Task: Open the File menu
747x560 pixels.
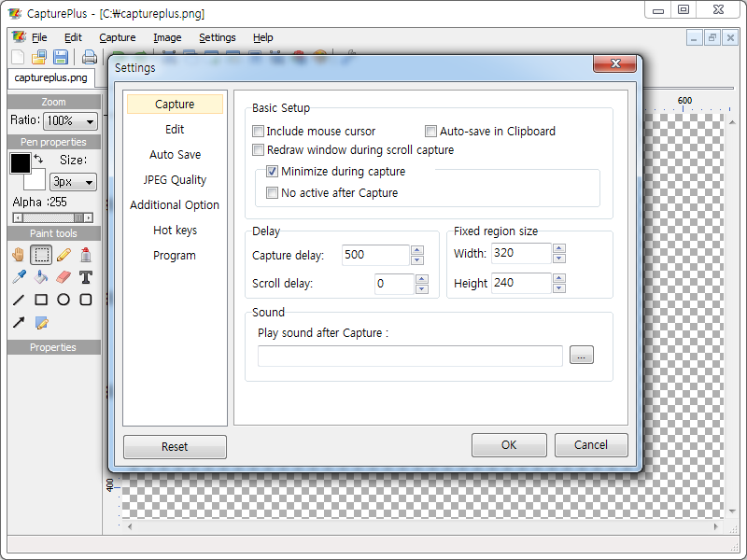Action: 39,37
